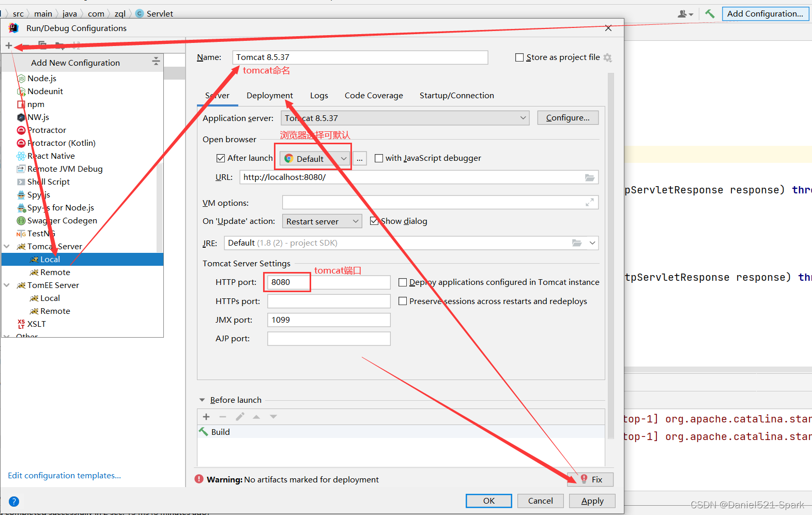Switch to the Logs tab

point(319,95)
